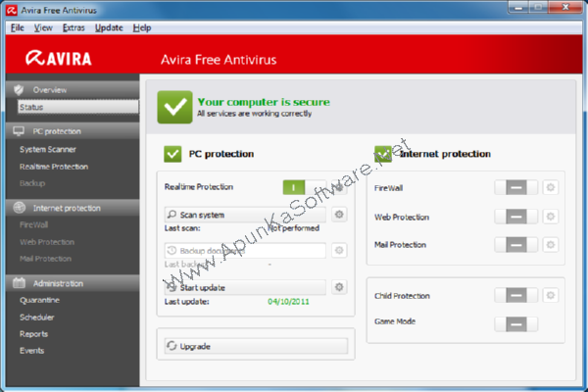Click the globe icon beside Internet protection
The width and height of the screenshot is (588, 392).
pyautogui.click(x=20, y=208)
